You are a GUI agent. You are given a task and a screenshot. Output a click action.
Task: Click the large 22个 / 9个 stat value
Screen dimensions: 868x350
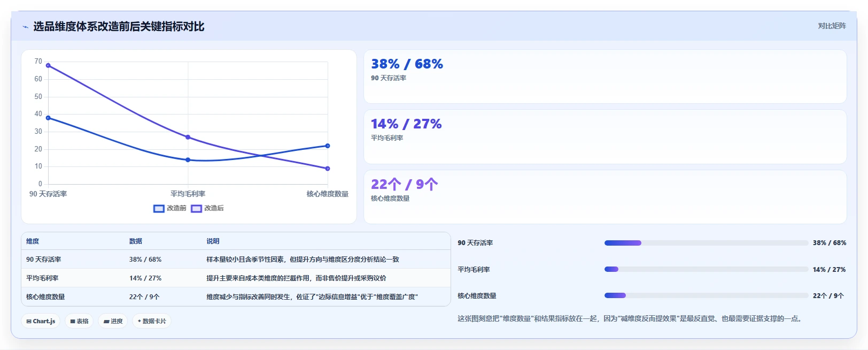point(405,185)
